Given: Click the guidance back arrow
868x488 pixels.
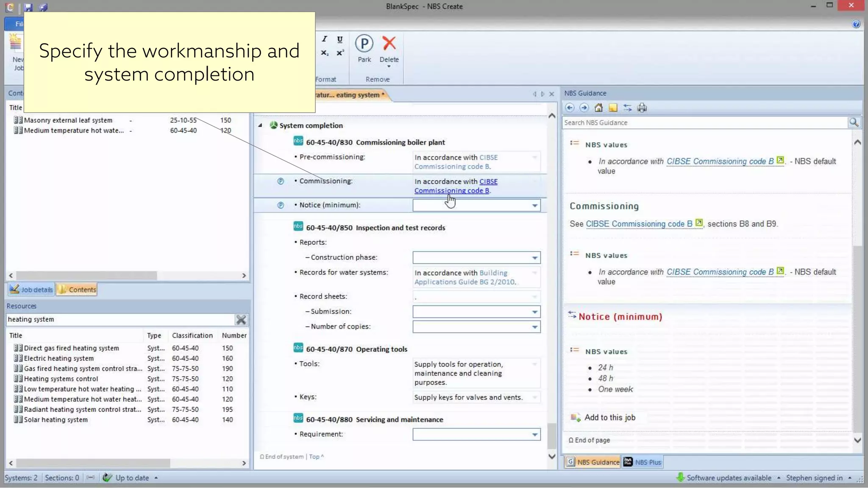Looking at the screenshot, I should click(x=570, y=108).
